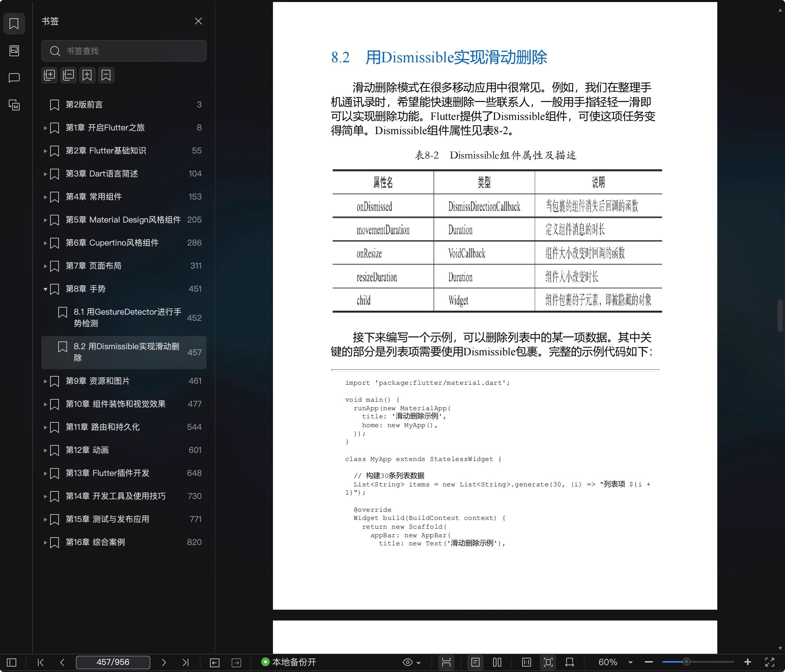This screenshot has width=785, height=672.
Task: Click the vertical scrollbar thumb in document
Action: coord(780,316)
